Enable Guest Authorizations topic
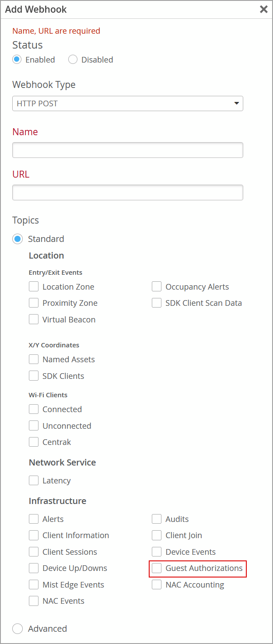 click(157, 568)
